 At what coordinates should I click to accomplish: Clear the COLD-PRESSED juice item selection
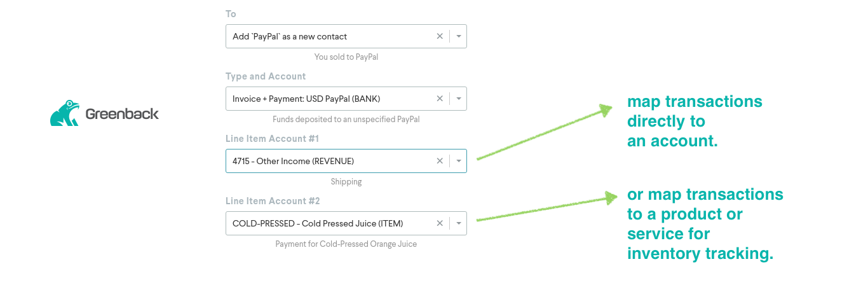(440, 223)
